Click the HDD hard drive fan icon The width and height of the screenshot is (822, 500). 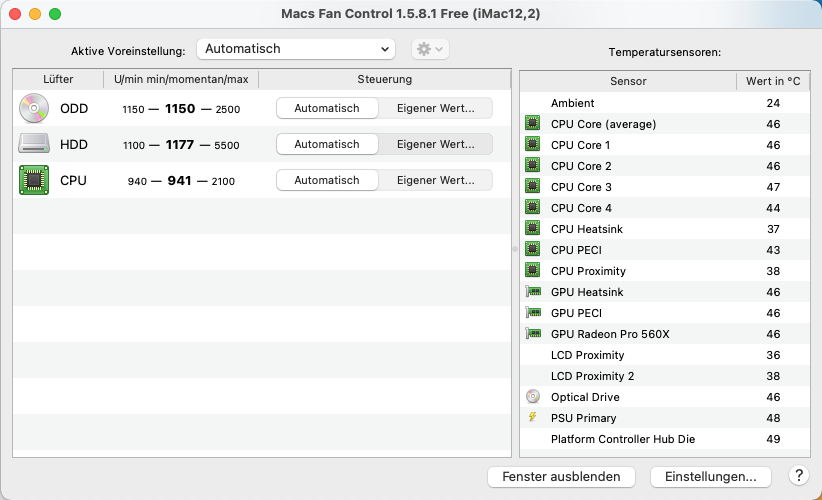pyautogui.click(x=33, y=144)
